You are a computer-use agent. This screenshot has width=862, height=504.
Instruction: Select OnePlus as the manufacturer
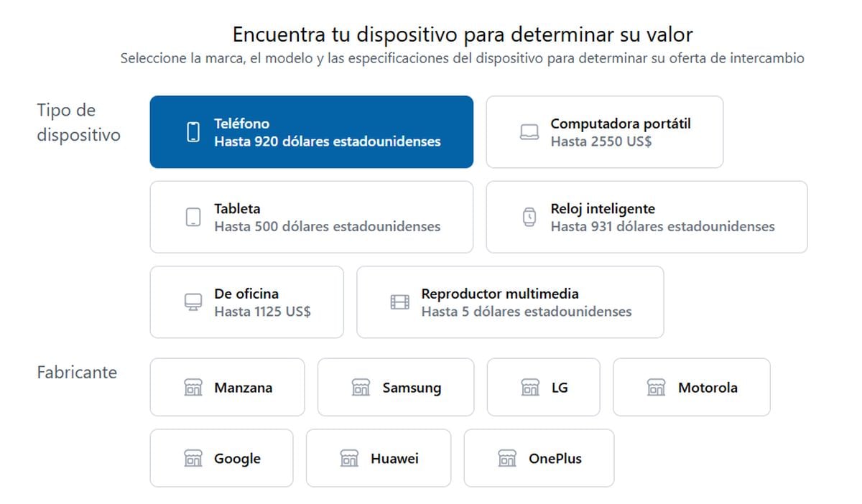pyautogui.click(x=539, y=457)
